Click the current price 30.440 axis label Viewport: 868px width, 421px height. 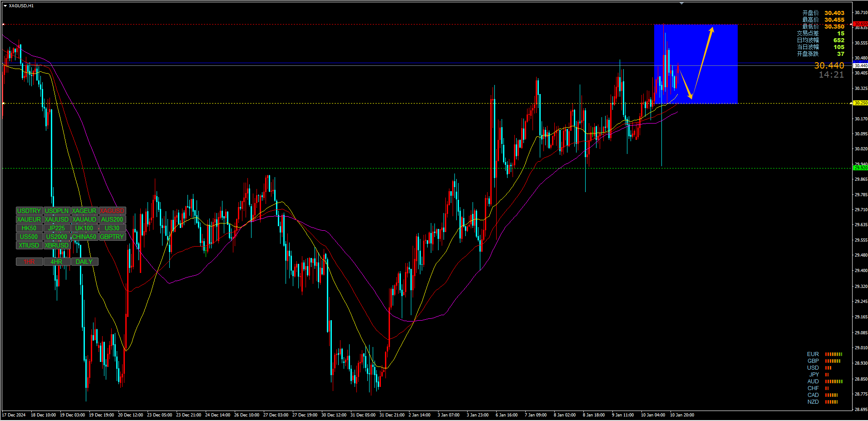coord(861,65)
